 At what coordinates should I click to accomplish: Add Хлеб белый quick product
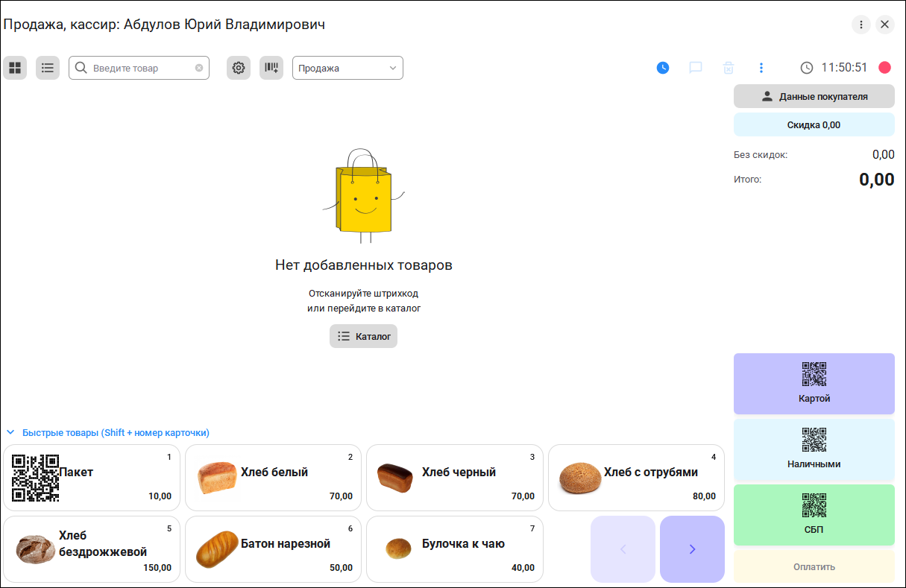tap(273, 478)
